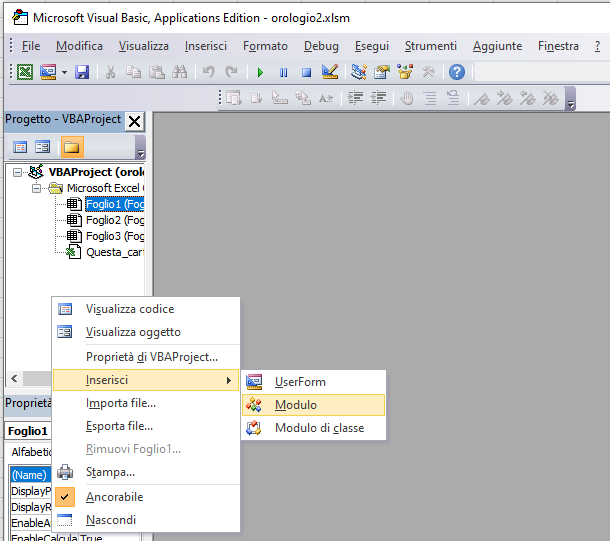
Task: Open the Strumenti menu
Action: [431, 46]
